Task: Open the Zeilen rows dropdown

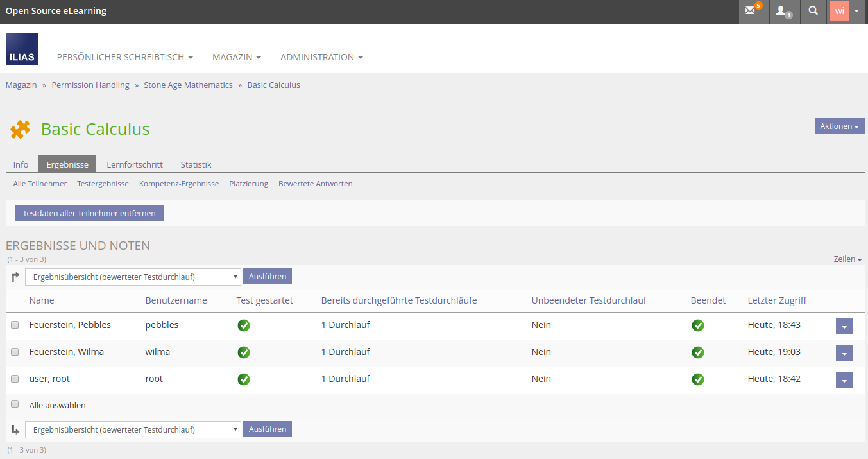Action: [x=847, y=259]
